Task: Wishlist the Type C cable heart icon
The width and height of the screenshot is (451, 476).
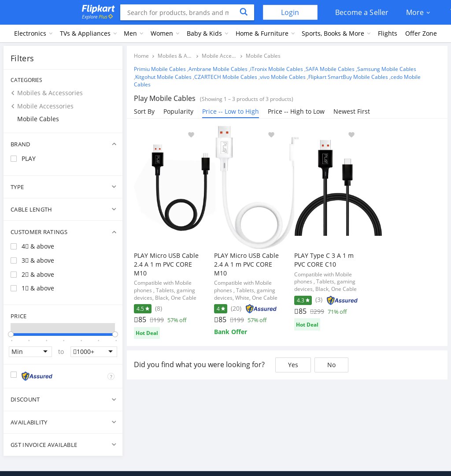Action: (x=351, y=134)
